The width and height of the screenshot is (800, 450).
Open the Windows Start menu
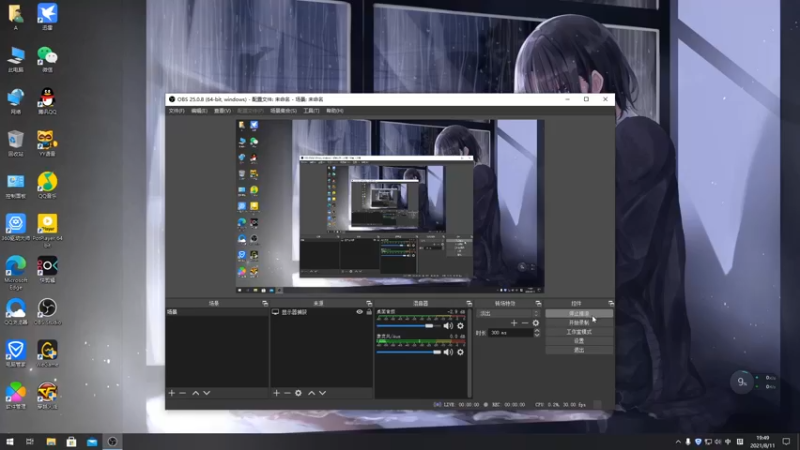point(10,442)
